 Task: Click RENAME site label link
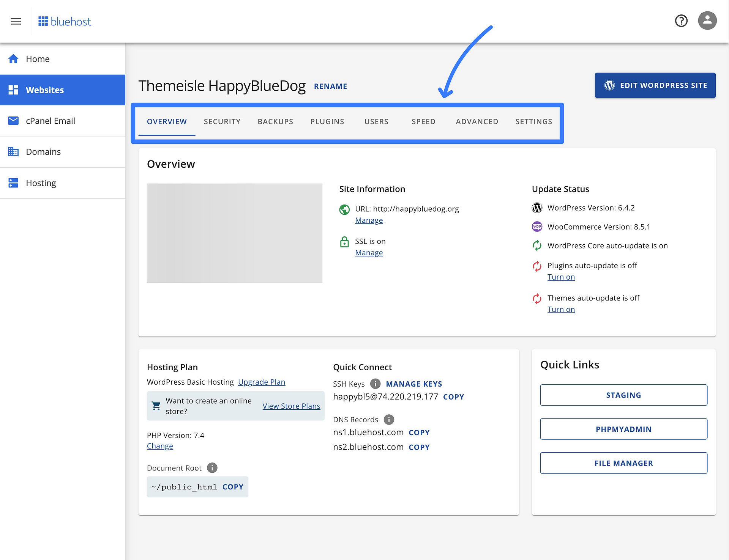click(x=331, y=86)
